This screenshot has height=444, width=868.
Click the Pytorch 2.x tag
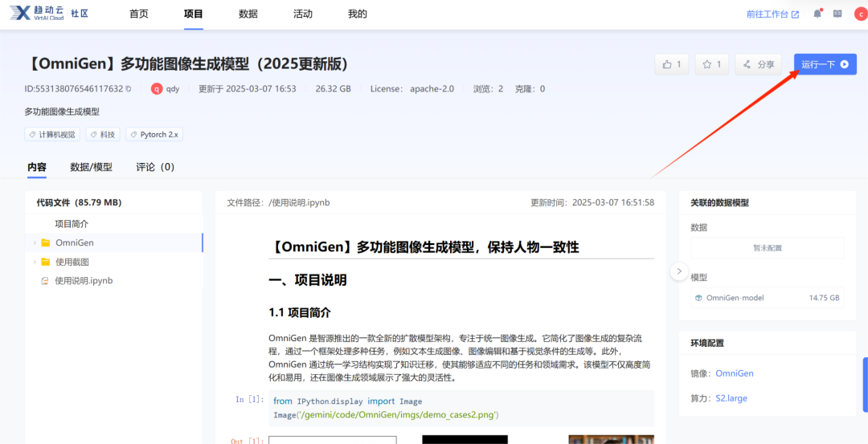[x=154, y=134]
